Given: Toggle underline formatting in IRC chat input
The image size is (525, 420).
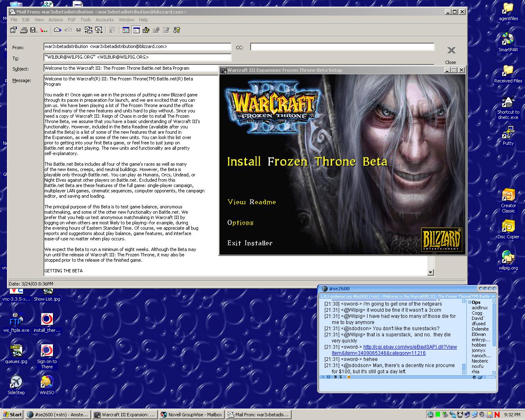Looking at the screenshot, I should tap(340, 377).
